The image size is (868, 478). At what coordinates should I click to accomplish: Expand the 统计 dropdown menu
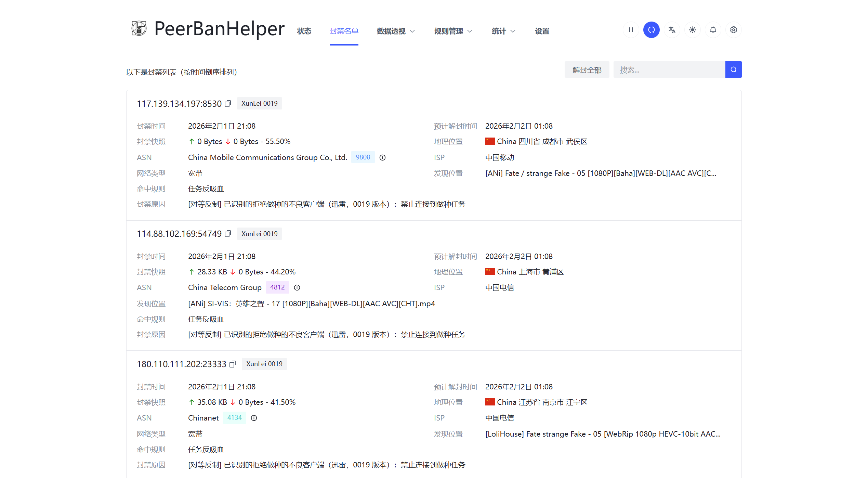[x=503, y=31]
